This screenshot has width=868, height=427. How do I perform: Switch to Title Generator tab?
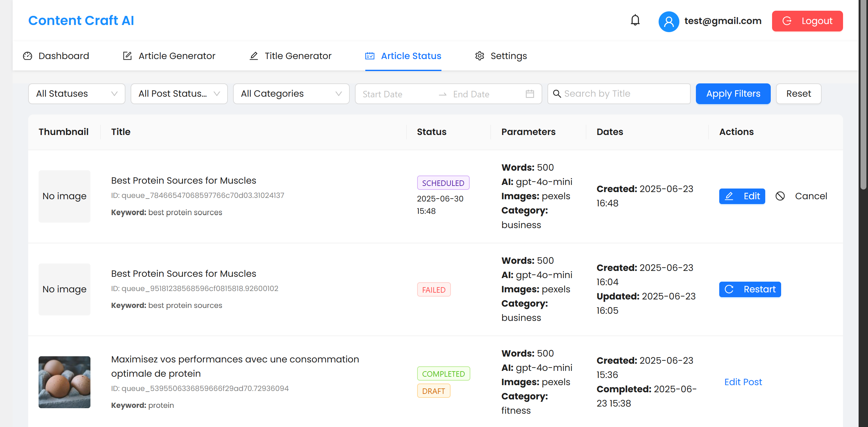pyautogui.click(x=290, y=56)
